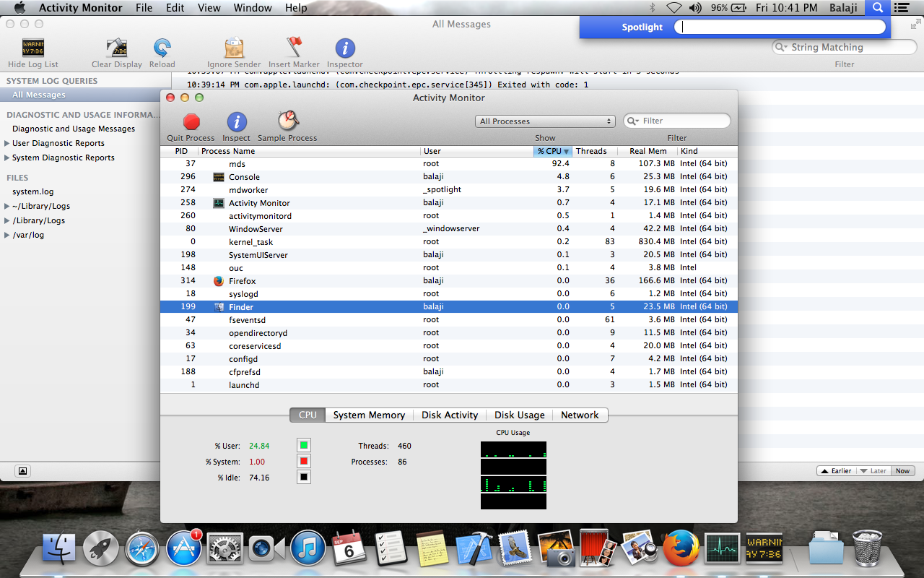The height and width of the screenshot is (578, 924).
Task: Expand System Diagnostic Reports in Console sidebar
Action: click(7, 158)
